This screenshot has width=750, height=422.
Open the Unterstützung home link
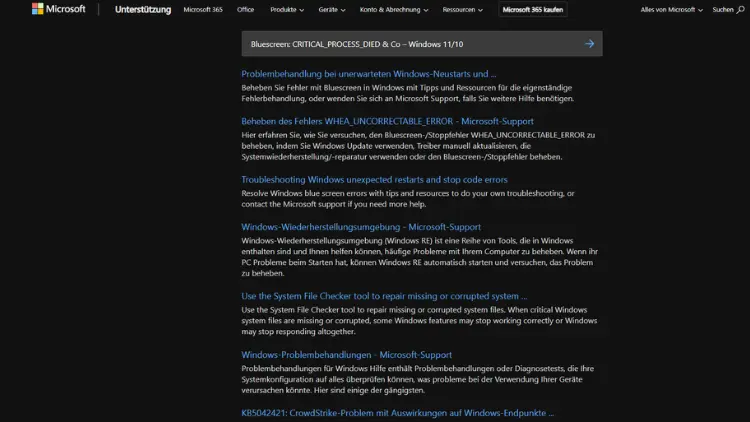pos(143,10)
